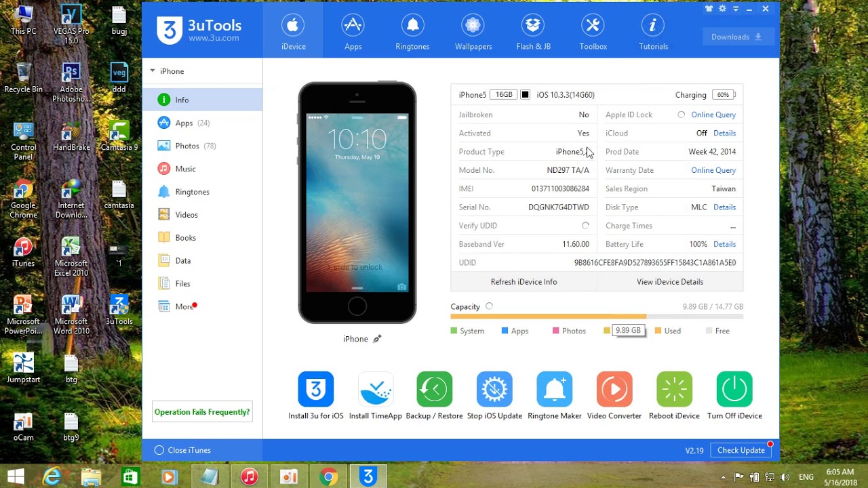Click View iDevice Details button
The width and height of the screenshot is (868, 488).
pyautogui.click(x=670, y=281)
